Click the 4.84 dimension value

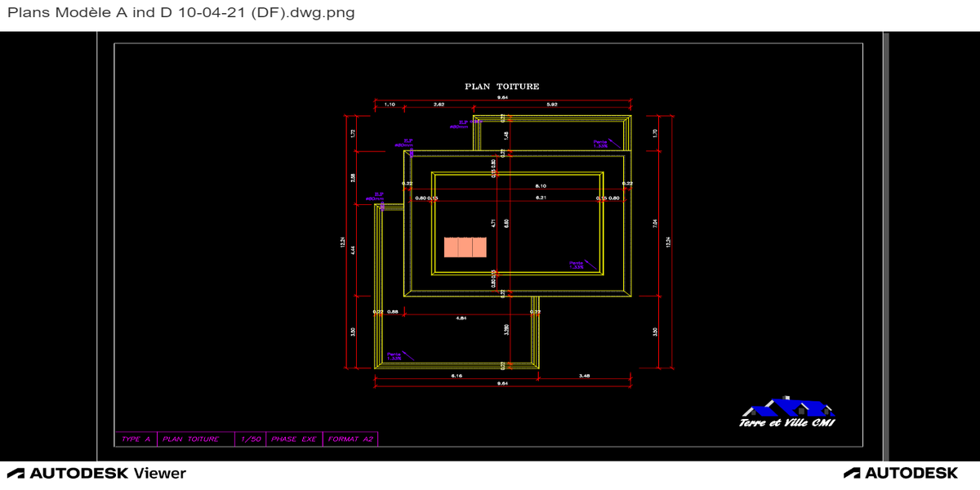pyautogui.click(x=461, y=319)
